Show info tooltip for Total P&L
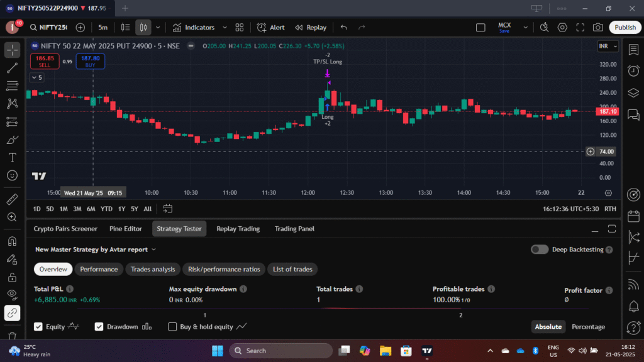The height and width of the screenshot is (362, 644). (70, 289)
